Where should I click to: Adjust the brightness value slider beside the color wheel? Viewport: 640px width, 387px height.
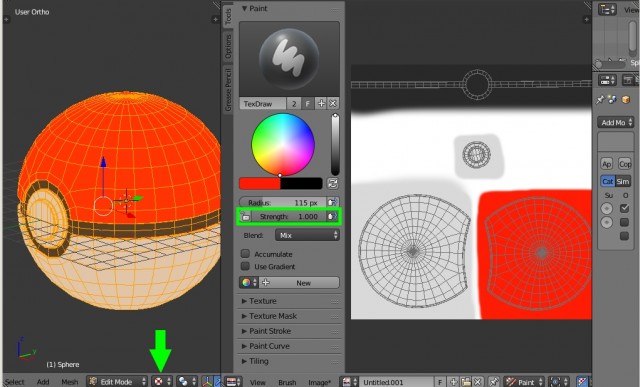pyautogui.click(x=335, y=145)
